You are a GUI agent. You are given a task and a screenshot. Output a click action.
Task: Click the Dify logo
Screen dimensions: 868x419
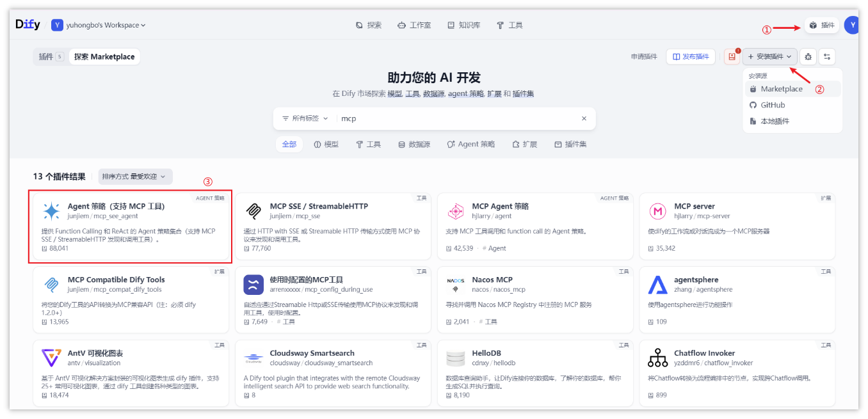[28, 25]
